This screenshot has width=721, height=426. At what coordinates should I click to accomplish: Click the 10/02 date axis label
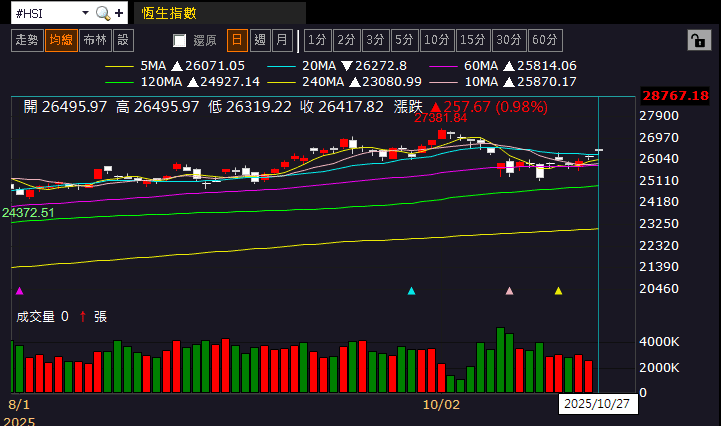(x=441, y=405)
